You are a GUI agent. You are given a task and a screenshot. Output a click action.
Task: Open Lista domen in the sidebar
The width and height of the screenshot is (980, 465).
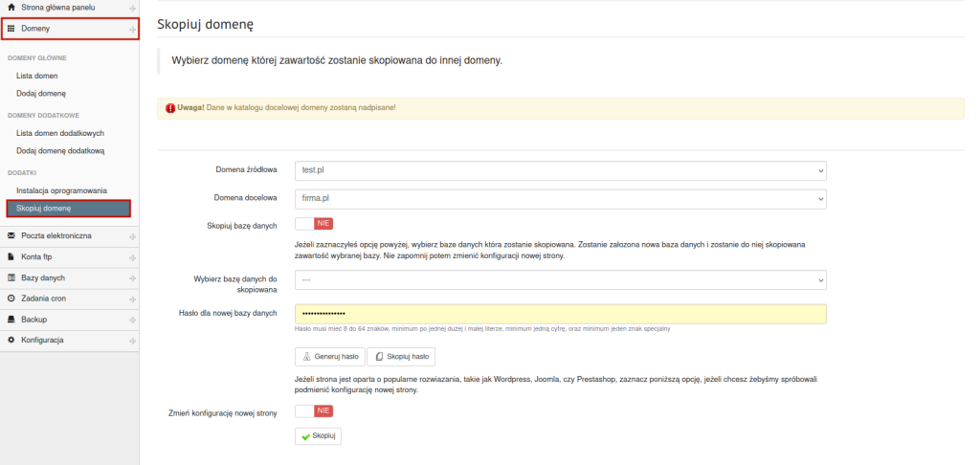(37, 75)
